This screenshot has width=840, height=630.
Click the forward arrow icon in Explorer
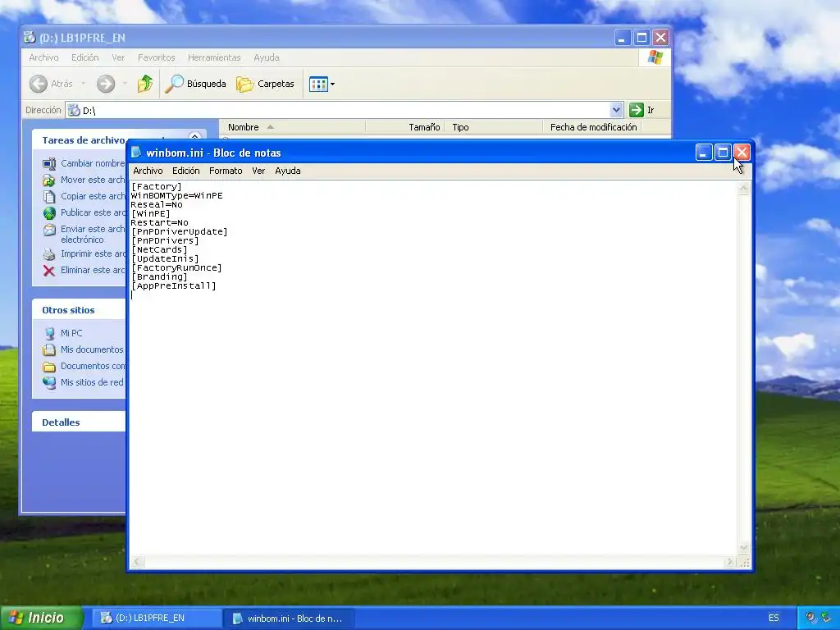pyautogui.click(x=106, y=84)
